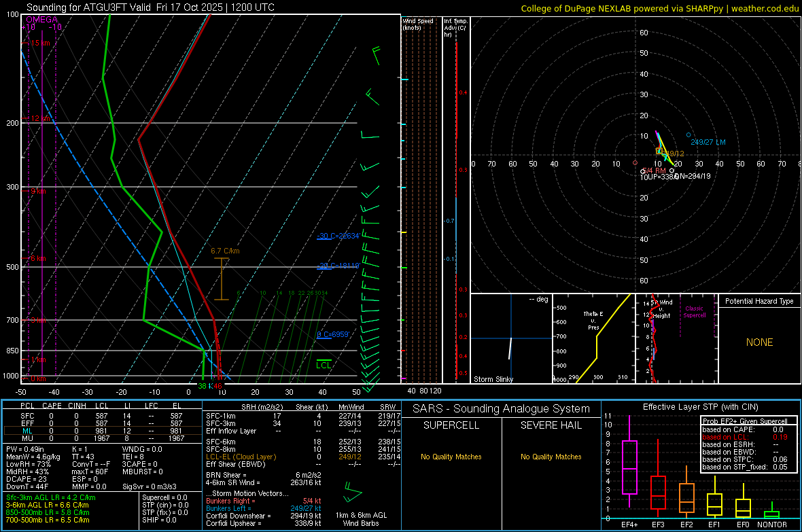The width and height of the screenshot is (802, 532).
Task: Click the 'Prob EF2+ Given Supercell' legend header
Action: pos(745,421)
